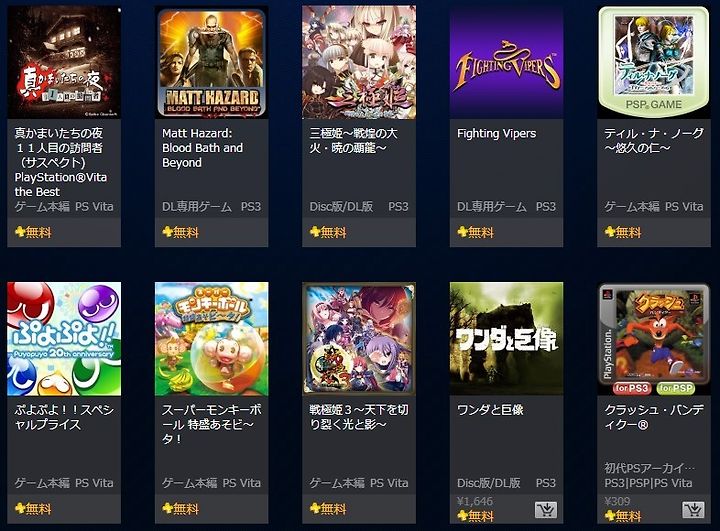Click ぷよぷよ!!スペシャルプライス title link
The height and width of the screenshot is (531, 720).
pyautogui.click(x=64, y=417)
